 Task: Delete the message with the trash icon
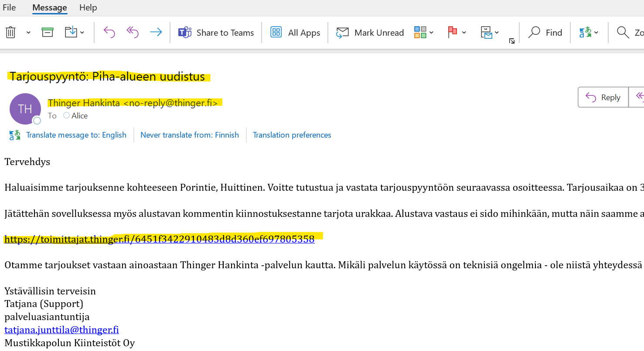[x=11, y=32]
